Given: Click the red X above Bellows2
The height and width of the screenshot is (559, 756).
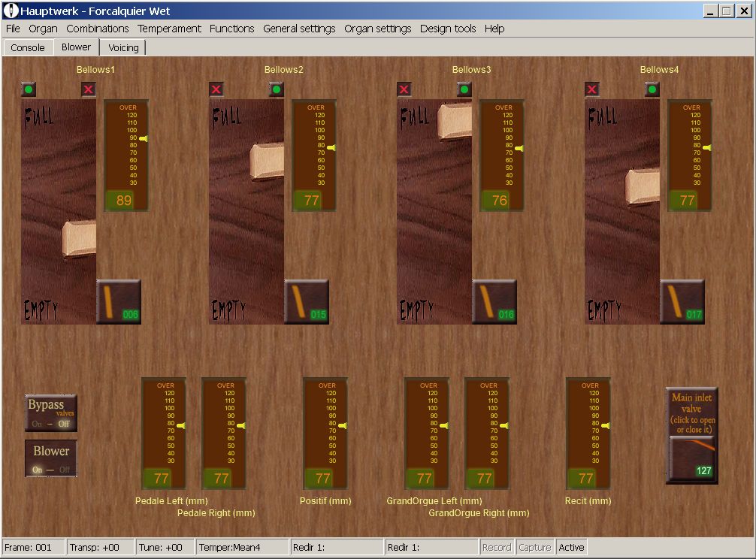Looking at the screenshot, I should coord(216,89).
